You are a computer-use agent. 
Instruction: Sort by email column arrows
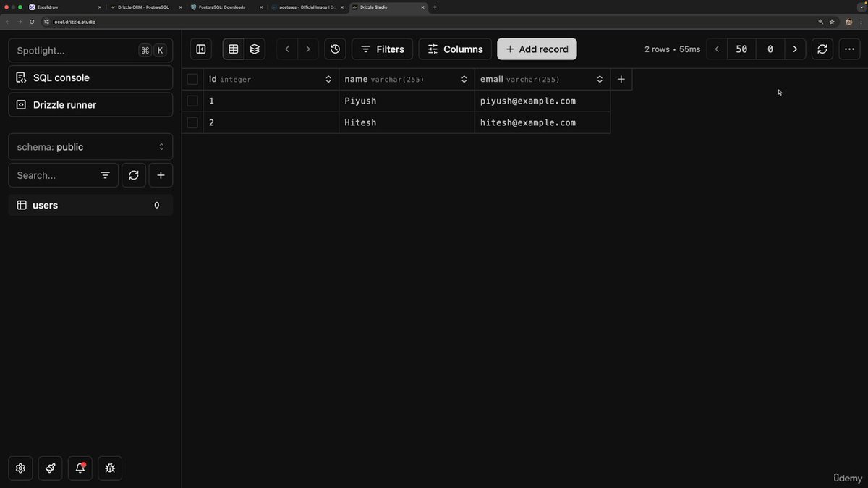coord(600,79)
